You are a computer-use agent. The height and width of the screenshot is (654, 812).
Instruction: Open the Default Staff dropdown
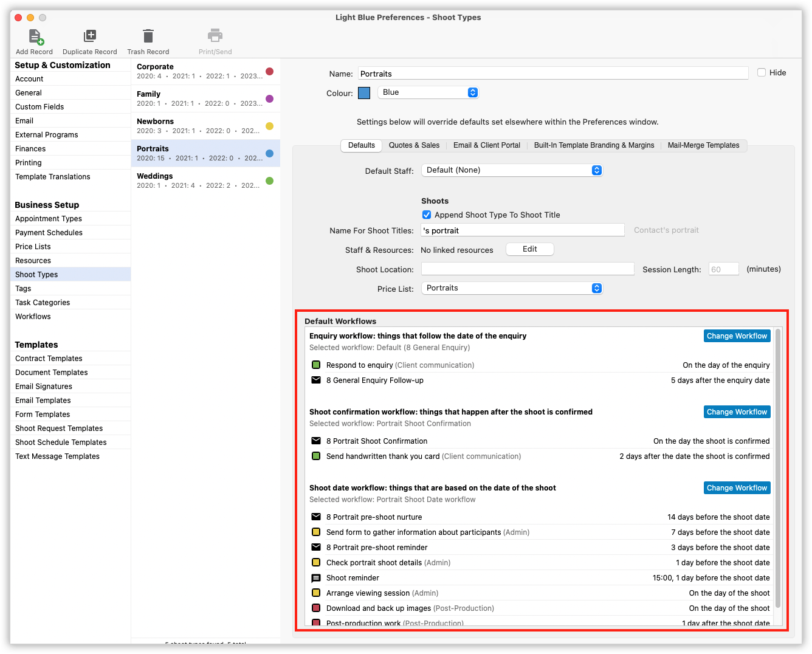[512, 170]
